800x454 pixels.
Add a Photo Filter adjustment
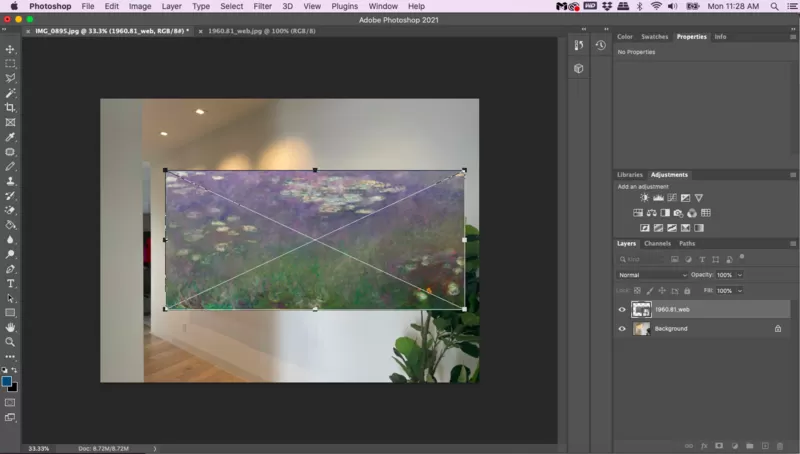click(x=678, y=213)
